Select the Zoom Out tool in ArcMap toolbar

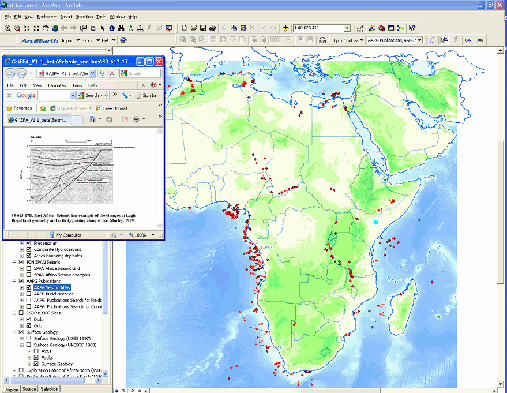point(17,29)
